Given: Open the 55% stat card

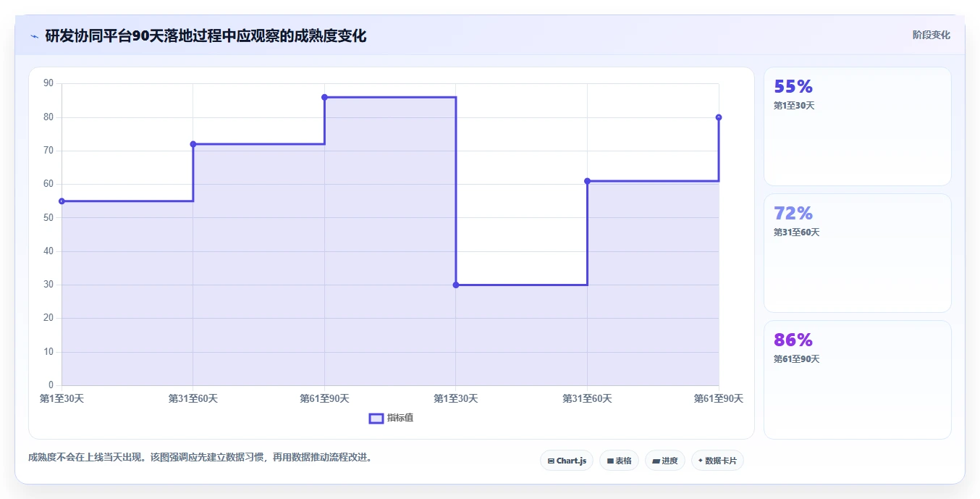Looking at the screenshot, I should click(858, 127).
